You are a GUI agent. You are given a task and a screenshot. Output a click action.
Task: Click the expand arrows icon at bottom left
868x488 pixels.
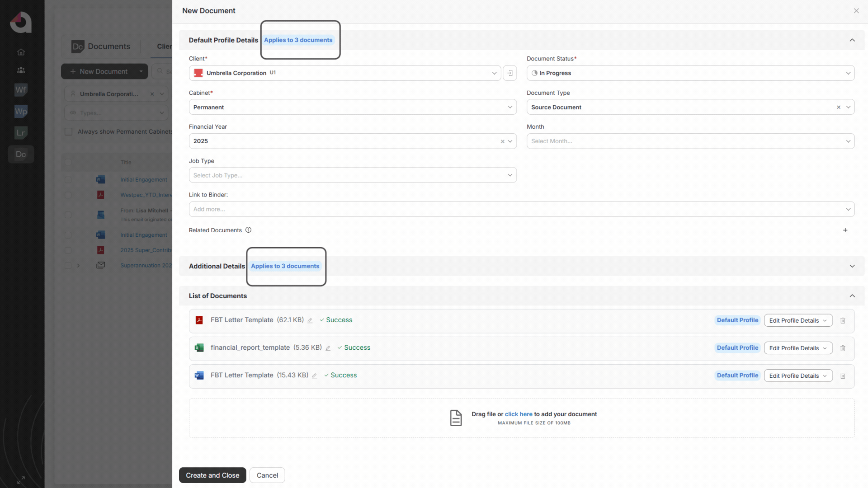point(21,480)
